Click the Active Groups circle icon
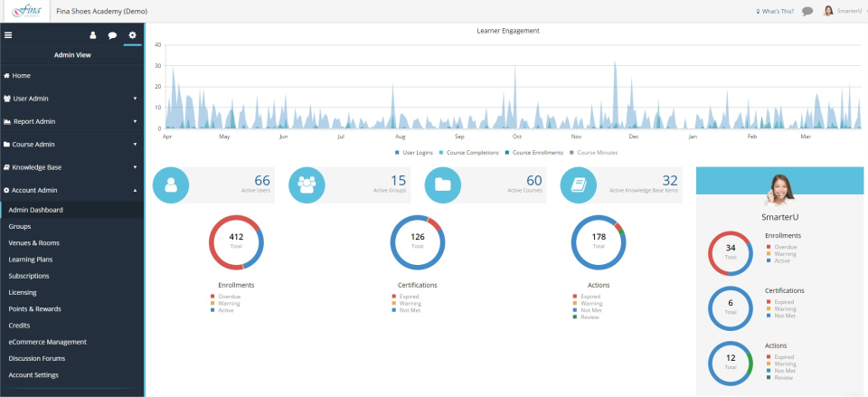The width and height of the screenshot is (868, 397). point(307,184)
